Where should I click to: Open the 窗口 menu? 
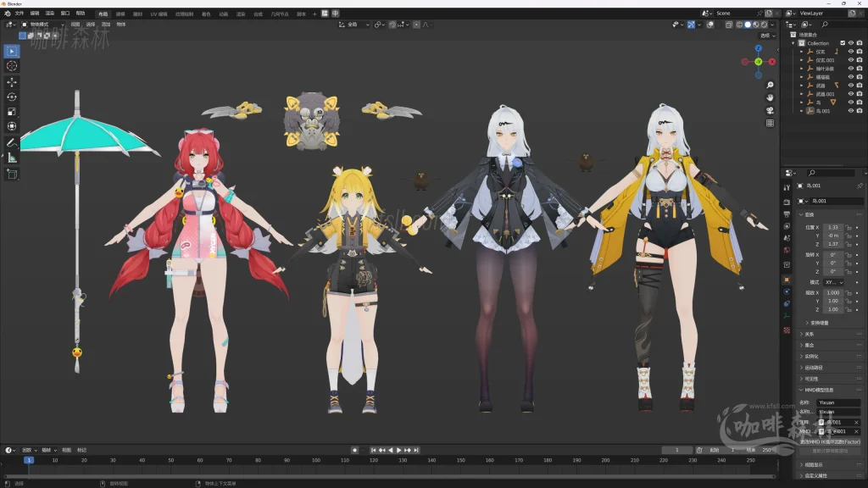click(x=65, y=14)
